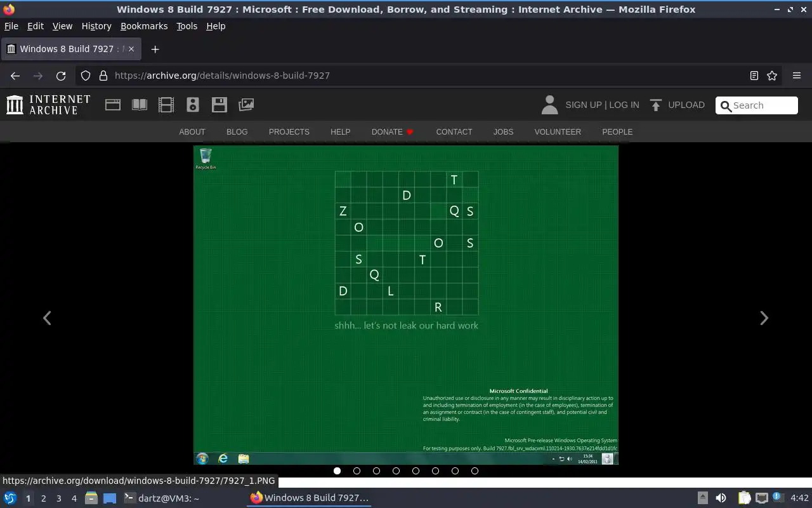812x508 pixels.
Task: Open the clipboard tray icon
Action: pyautogui.click(x=744, y=498)
